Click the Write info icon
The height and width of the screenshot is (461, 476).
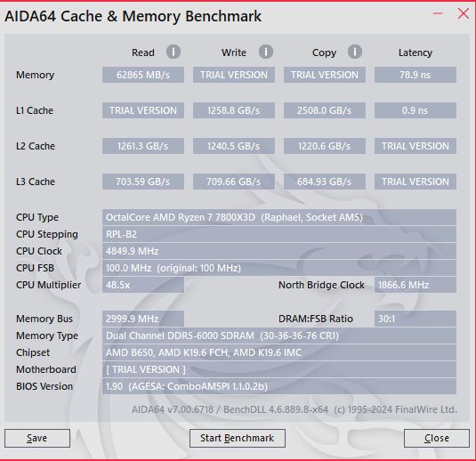pos(266,52)
